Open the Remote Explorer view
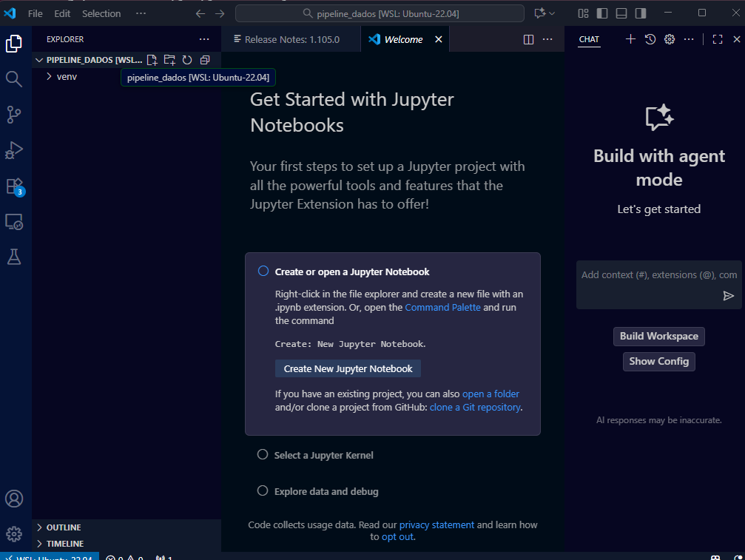 (x=14, y=222)
